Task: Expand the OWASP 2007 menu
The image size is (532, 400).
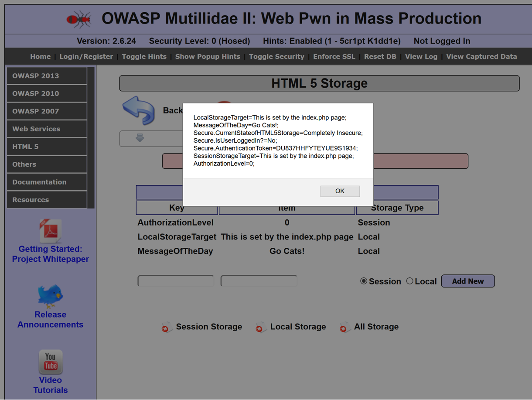Action: tap(47, 111)
